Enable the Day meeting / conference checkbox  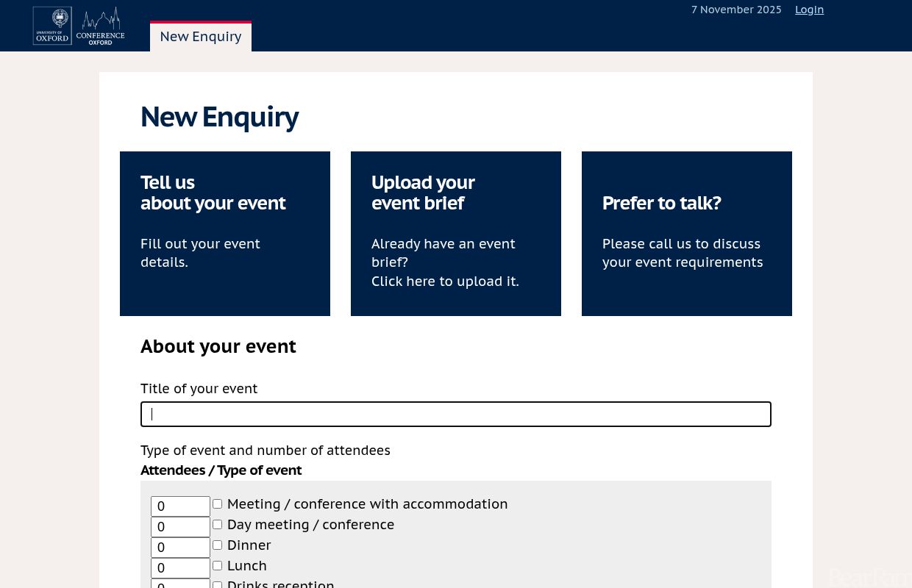tap(217, 524)
